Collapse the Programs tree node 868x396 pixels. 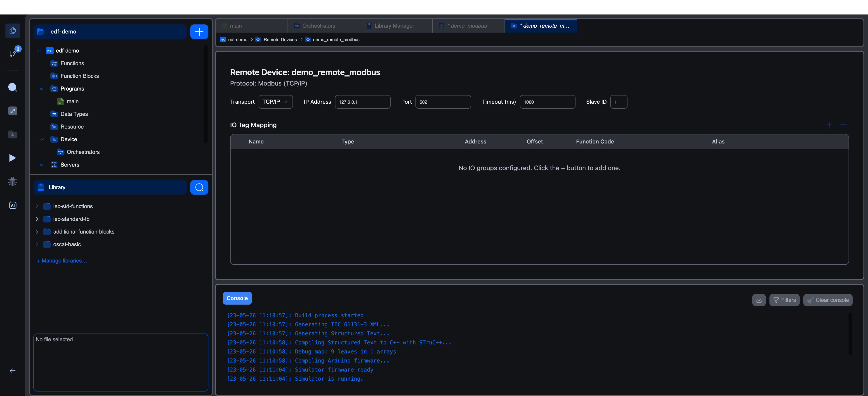pyautogui.click(x=41, y=89)
